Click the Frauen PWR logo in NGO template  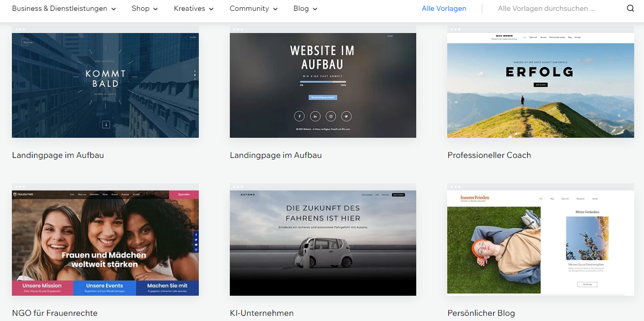24,195
